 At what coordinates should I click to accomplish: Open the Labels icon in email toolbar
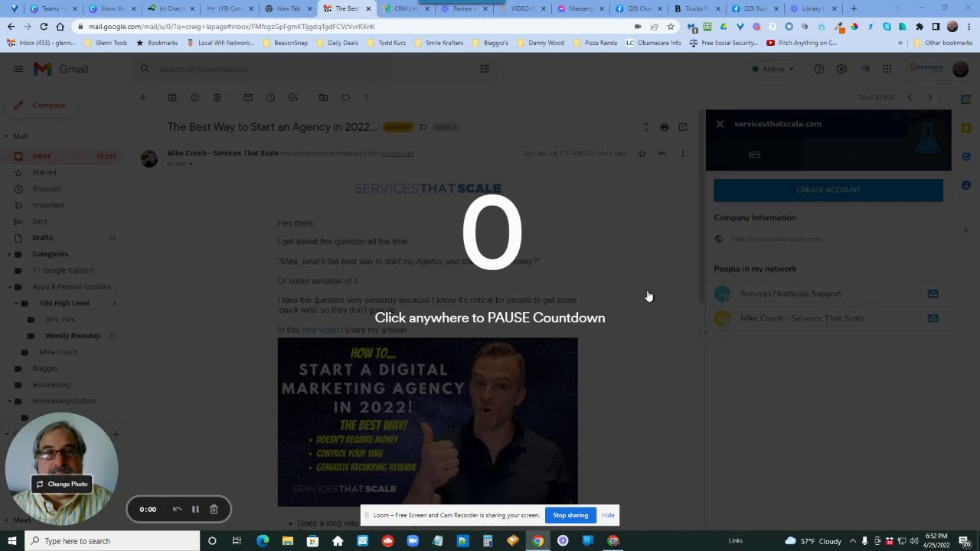coord(345,97)
